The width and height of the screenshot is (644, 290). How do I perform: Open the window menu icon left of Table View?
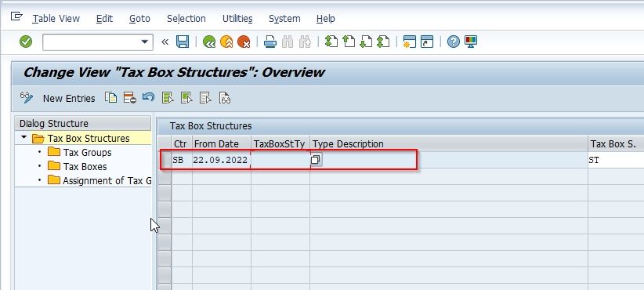pyautogui.click(x=16, y=16)
